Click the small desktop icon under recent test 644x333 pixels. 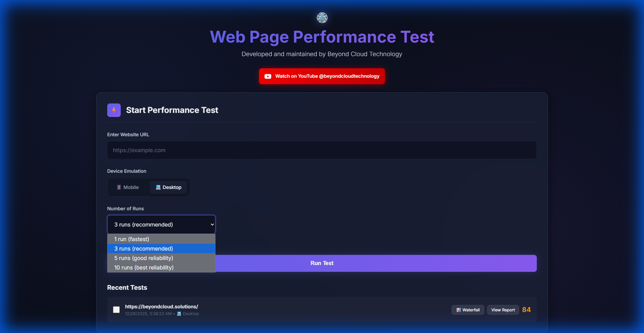179,314
